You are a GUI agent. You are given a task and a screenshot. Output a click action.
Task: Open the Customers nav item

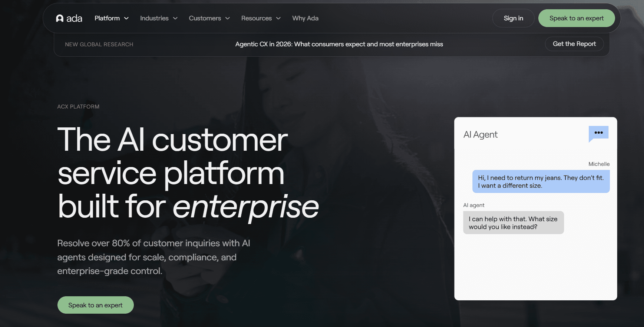[205, 18]
